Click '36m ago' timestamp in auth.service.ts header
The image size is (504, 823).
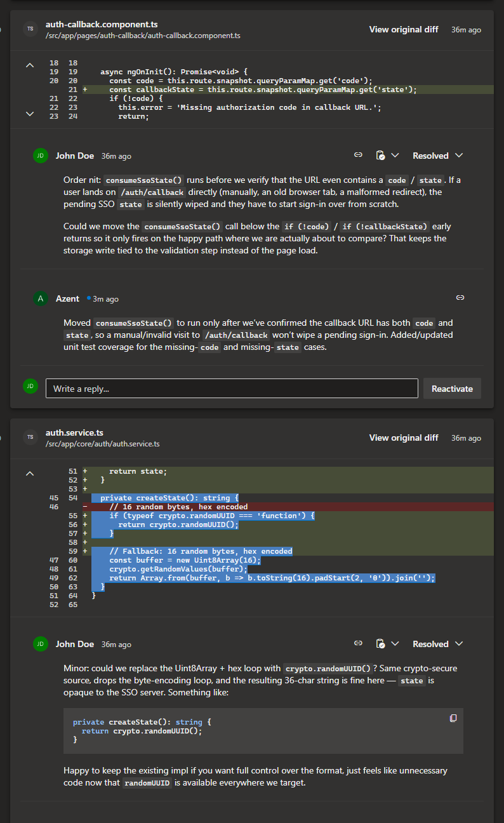466,438
